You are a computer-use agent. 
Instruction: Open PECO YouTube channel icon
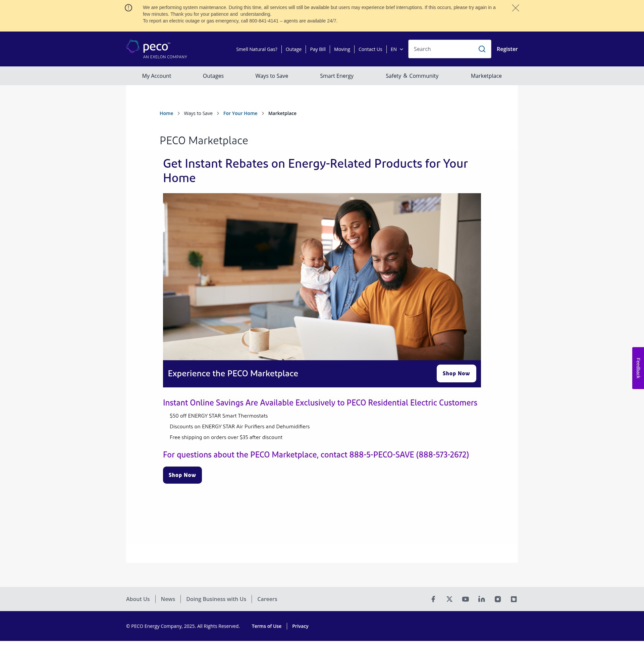point(465,599)
